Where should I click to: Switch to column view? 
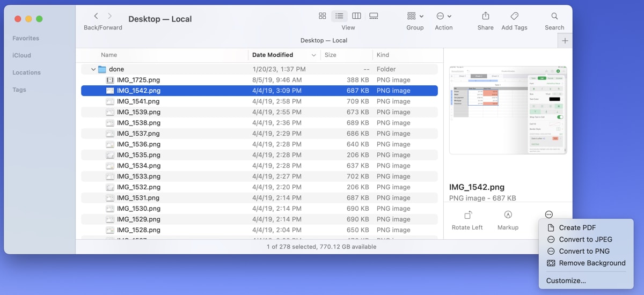tap(356, 16)
